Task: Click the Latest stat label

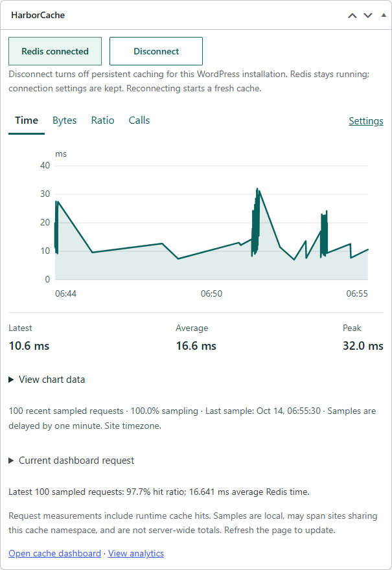Action: point(20,328)
